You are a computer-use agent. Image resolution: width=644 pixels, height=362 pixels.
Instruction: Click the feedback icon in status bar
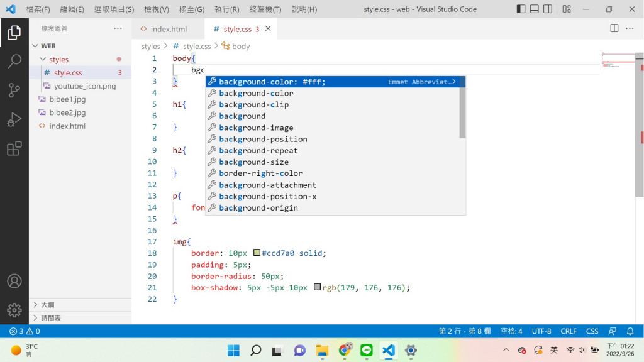(x=612, y=331)
